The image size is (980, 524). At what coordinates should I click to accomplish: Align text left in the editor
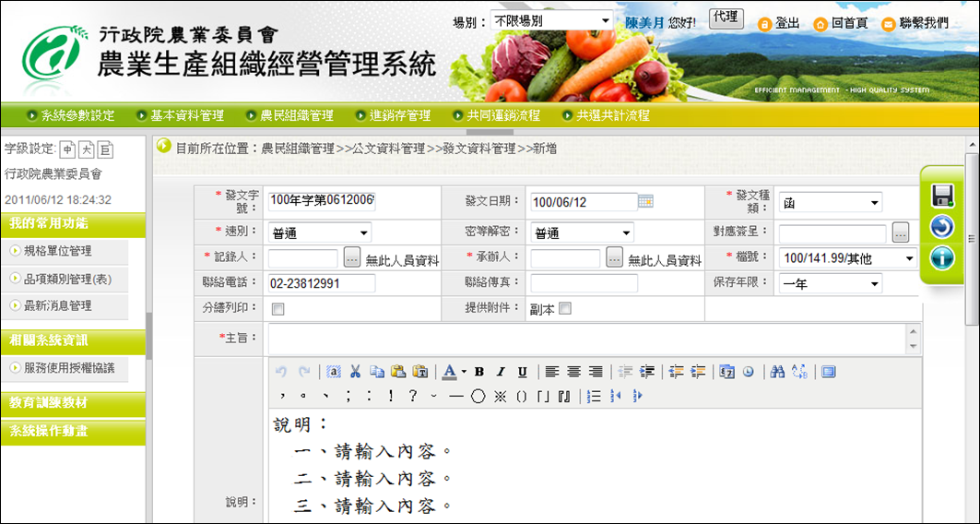tap(551, 372)
